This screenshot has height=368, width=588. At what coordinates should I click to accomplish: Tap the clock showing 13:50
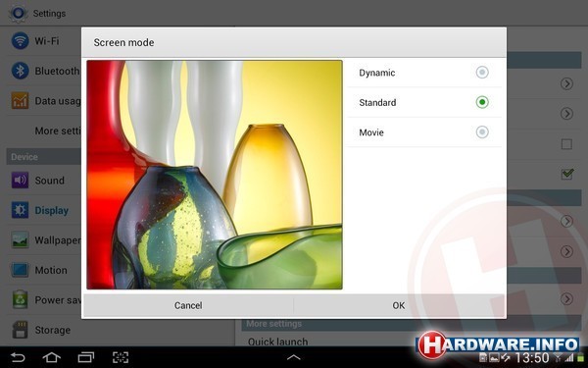coord(532,358)
